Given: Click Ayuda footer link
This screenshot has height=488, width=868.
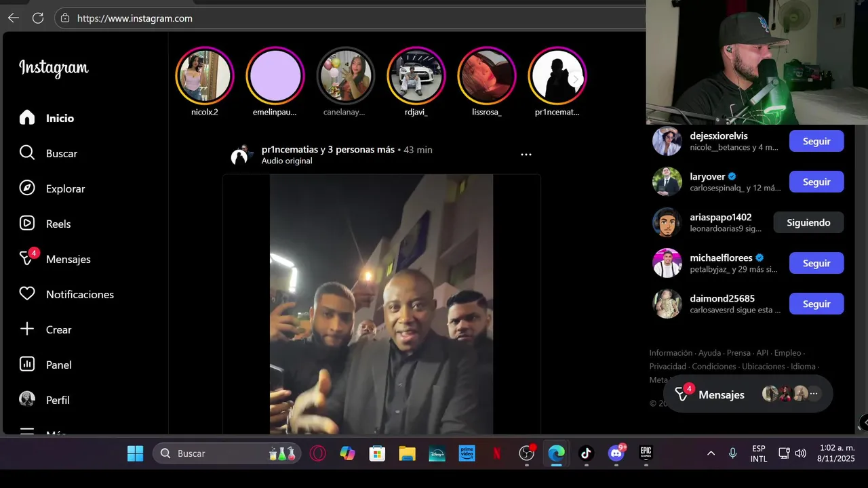Looking at the screenshot, I should pos(709,353).
